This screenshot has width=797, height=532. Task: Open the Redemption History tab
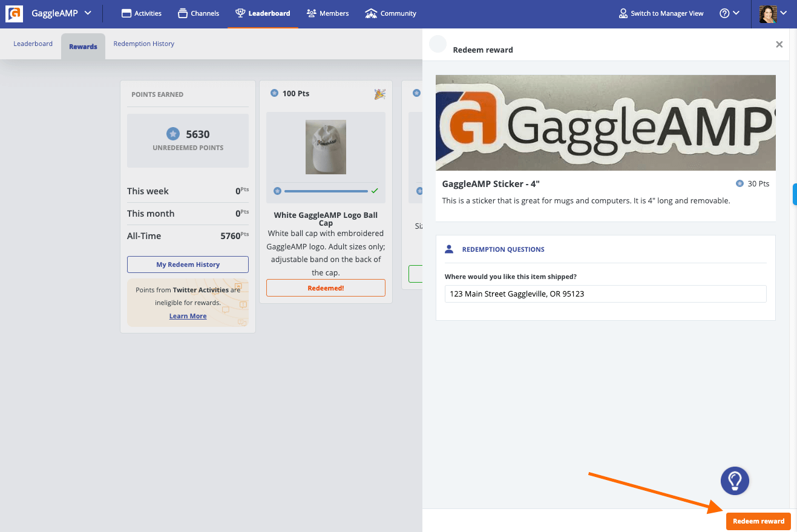click(144, 44)
